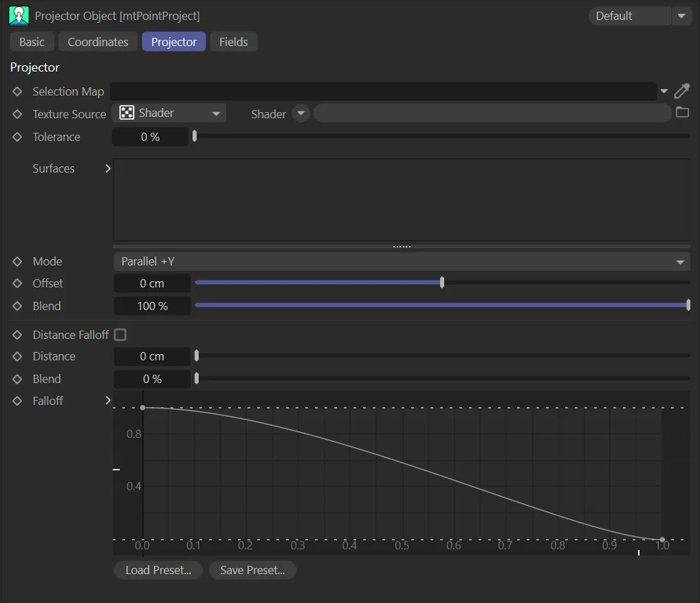Open the Texture Source Shader dropdown
This screenshot has width=700, height=603.
click(170, 113)
